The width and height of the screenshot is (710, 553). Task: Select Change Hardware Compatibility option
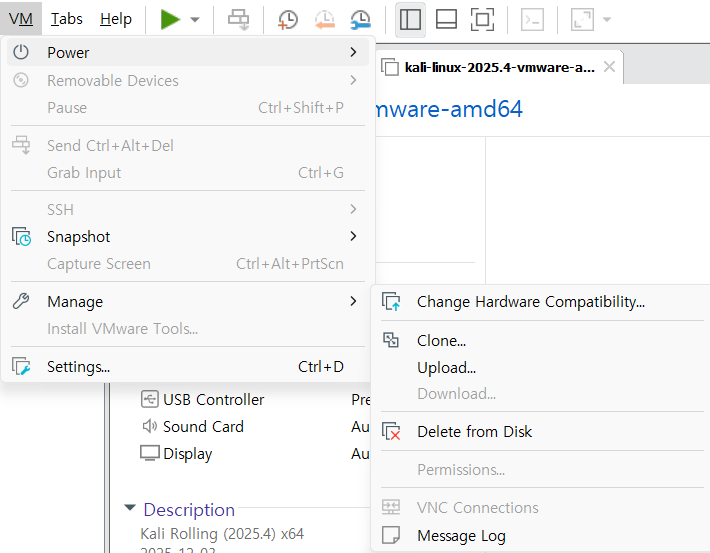click(540, 302)
